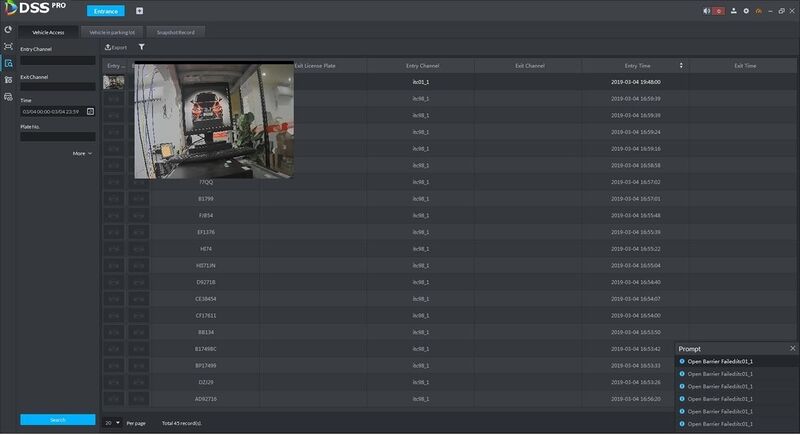Click the Plate No. input field

pos(58,137)
